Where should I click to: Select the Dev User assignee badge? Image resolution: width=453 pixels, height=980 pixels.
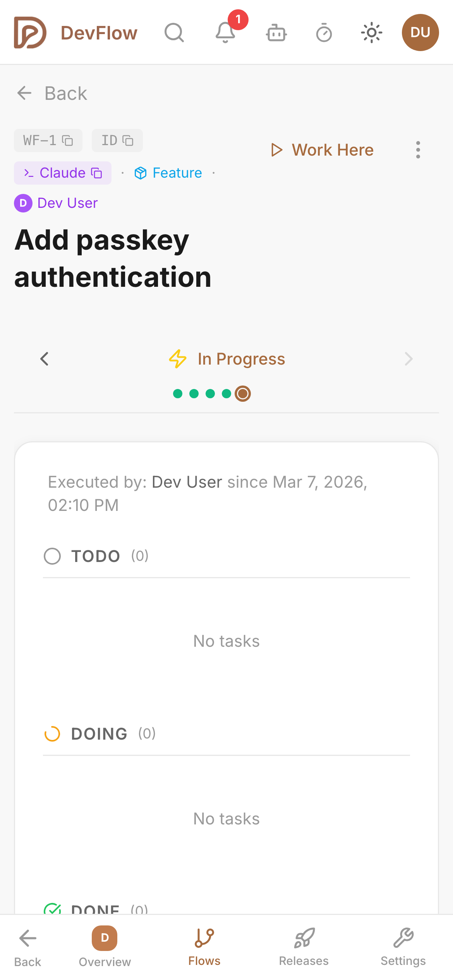[55, 203]
